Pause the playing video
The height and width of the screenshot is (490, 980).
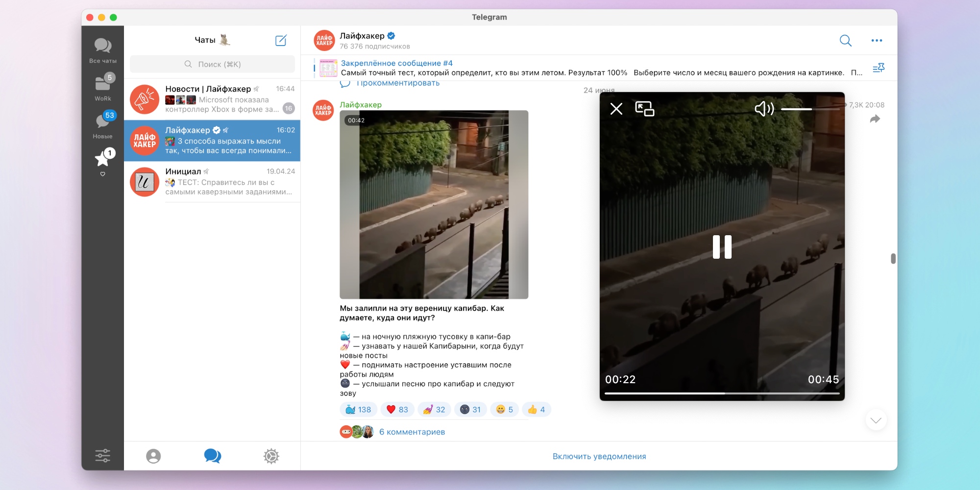tap(722, 247)
